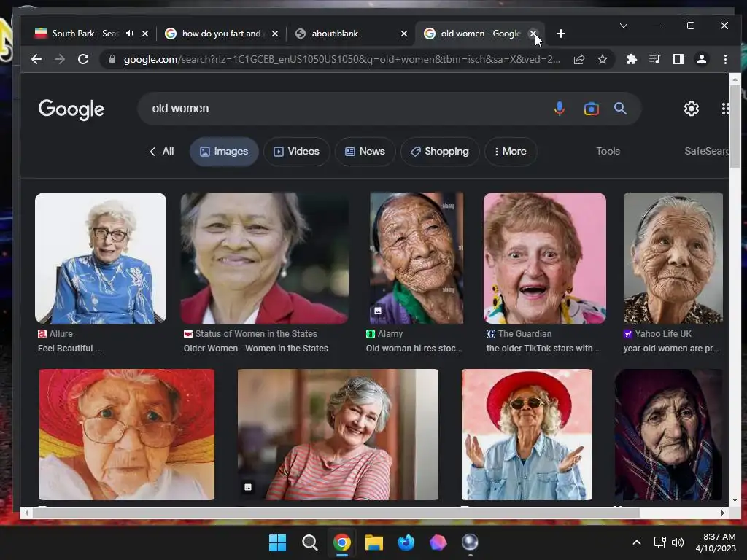Expand the More search filters
The width and height of the screenshot is (747, 560).
[511, 152]
